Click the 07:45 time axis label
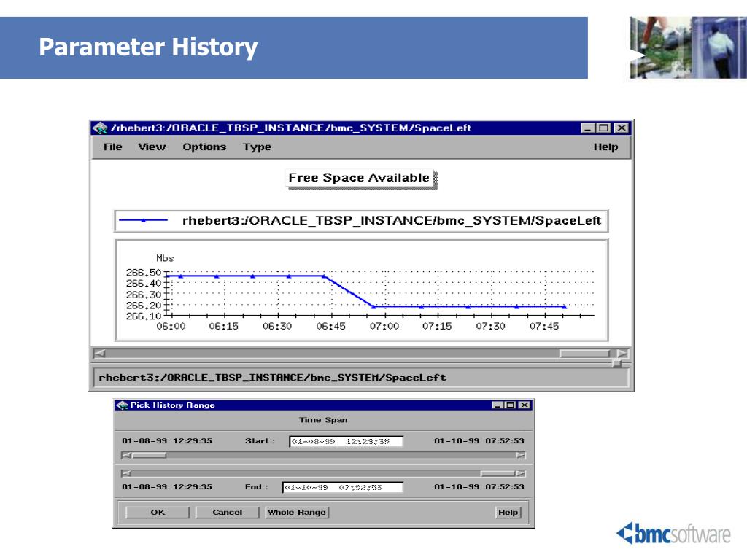 click(544, 326)
